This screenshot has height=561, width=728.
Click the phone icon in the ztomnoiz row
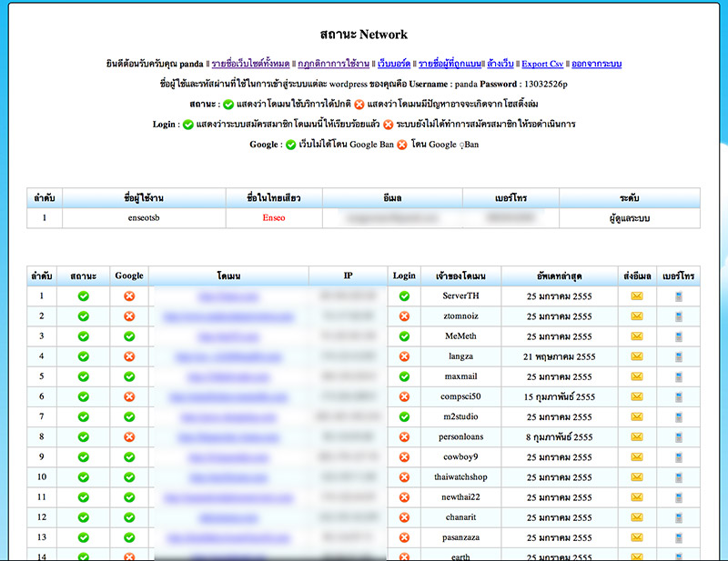(679, 316)
